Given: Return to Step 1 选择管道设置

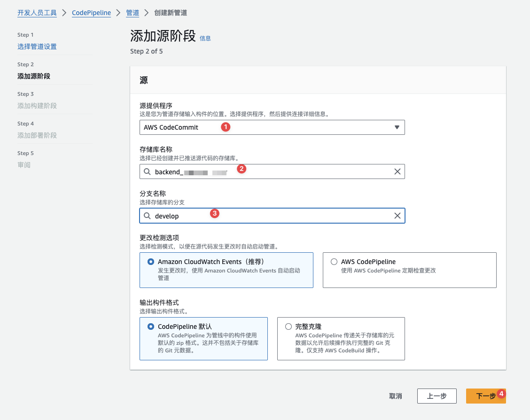Looking at the screenshot, I should (37, 47).
